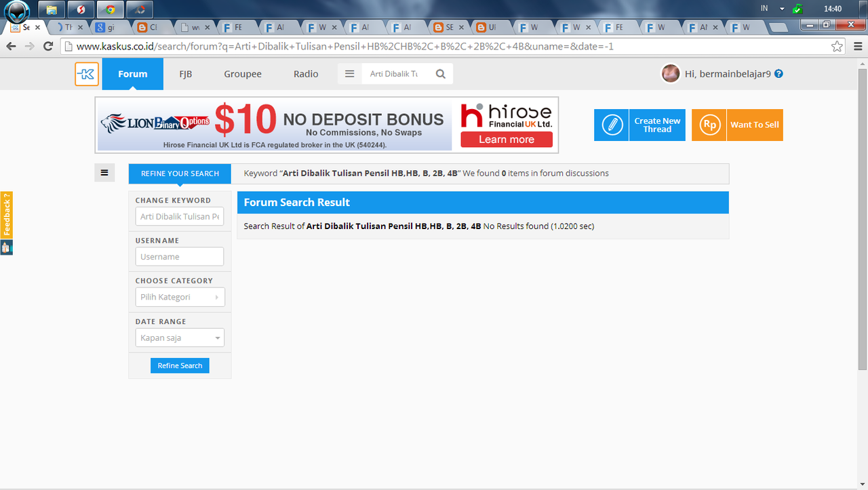Click the vertical page scrollbar

point(862,218)
